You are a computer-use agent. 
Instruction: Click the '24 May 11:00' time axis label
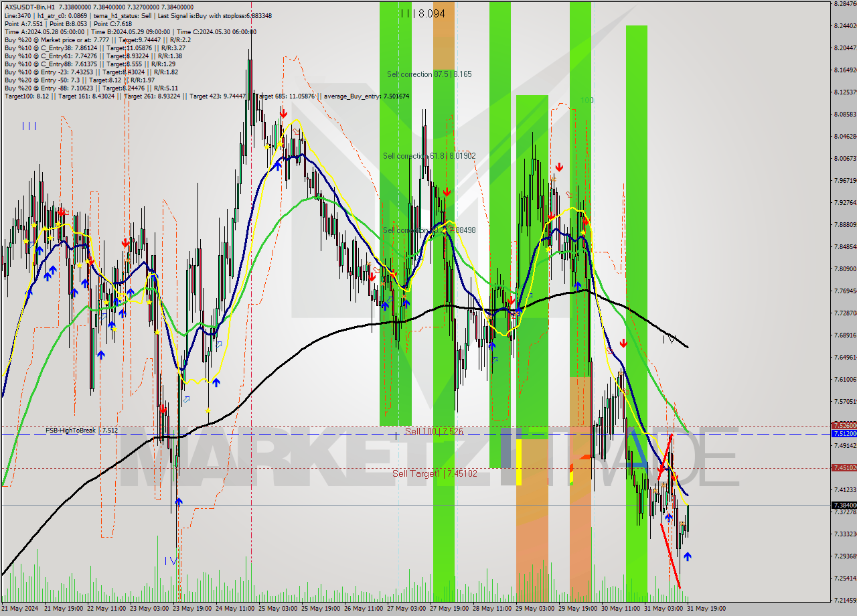[x=235, y=609]
